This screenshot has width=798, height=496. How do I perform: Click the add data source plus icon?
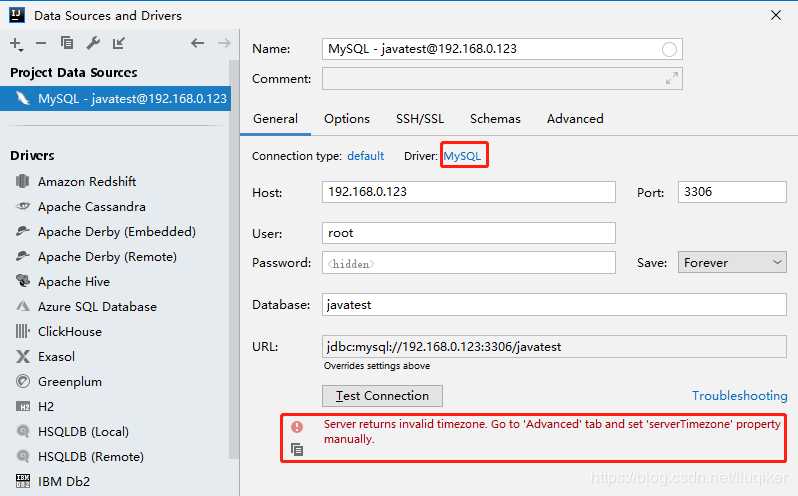(x=16, y=43)
